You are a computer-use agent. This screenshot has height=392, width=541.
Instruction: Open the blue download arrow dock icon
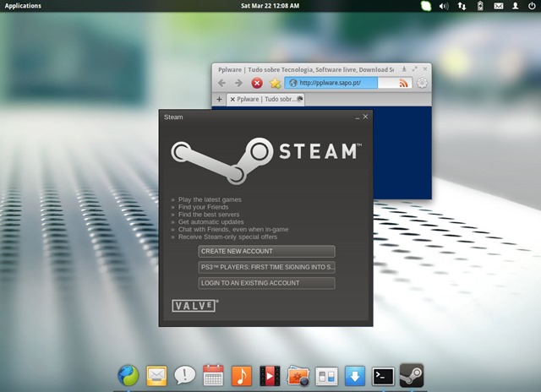[x=355, y=376]
